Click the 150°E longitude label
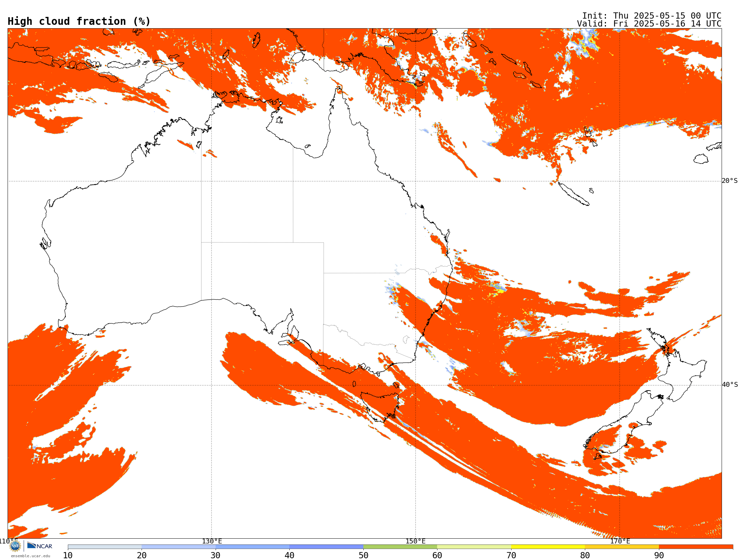This screenshot has height=560, width=744. [415, 541]
